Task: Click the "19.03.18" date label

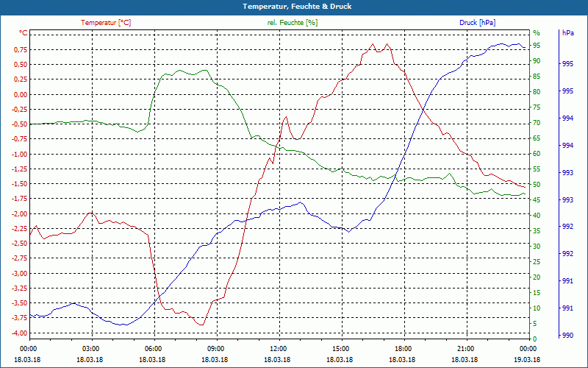Action: pyautogui.click(x=527, y=360)
